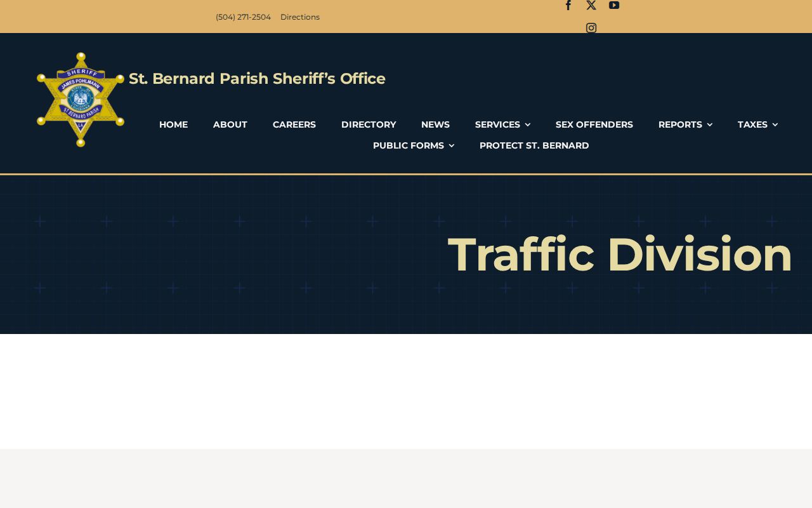Go to the Home menu item
Image resolution: width=812 pixels, height=508 pixels.
[173, 124]
